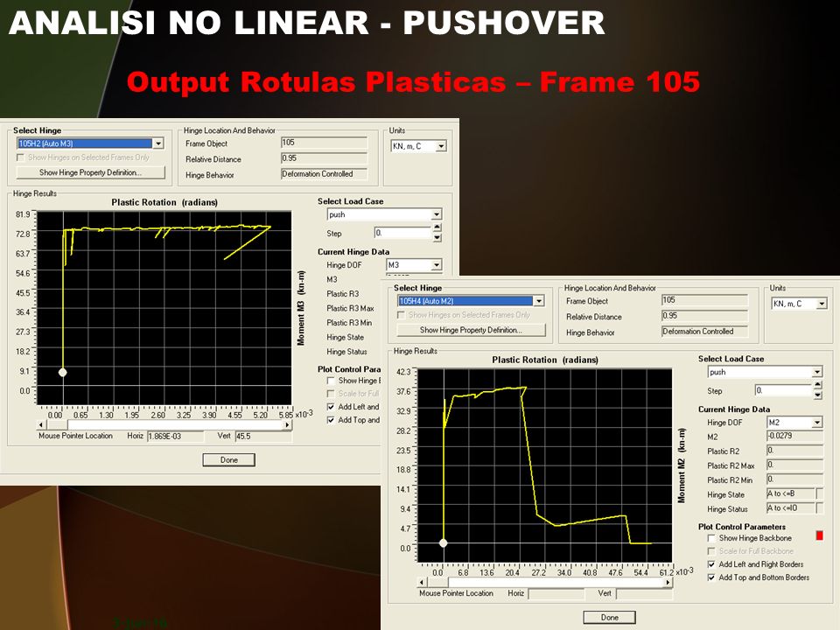Click Hinge Status field A to <=IO
Screen dimensions: 840x630
coord(790,508)
